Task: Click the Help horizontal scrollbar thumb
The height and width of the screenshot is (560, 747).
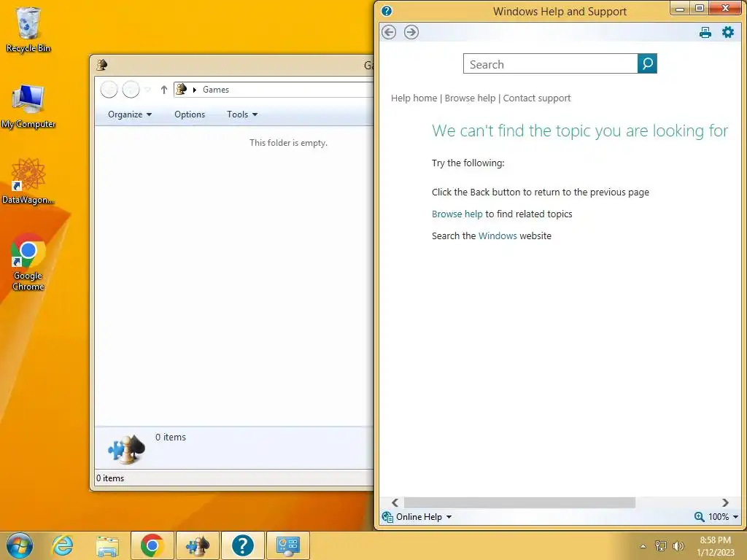Action: coord(519,503)
